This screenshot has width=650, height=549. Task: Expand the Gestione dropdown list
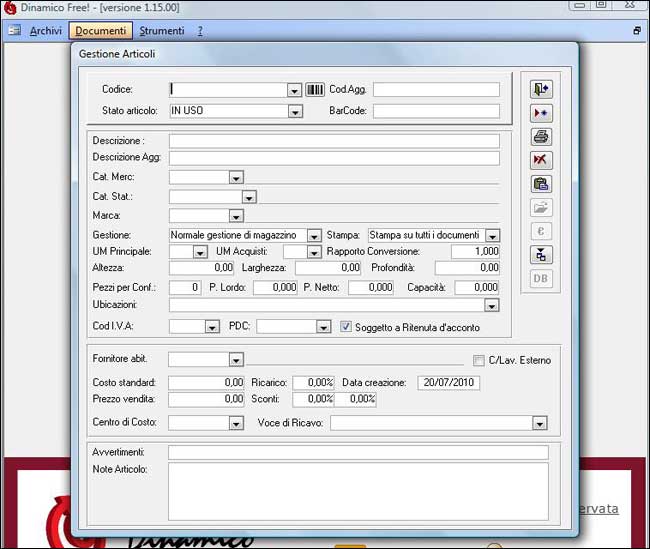pos(314,236)
